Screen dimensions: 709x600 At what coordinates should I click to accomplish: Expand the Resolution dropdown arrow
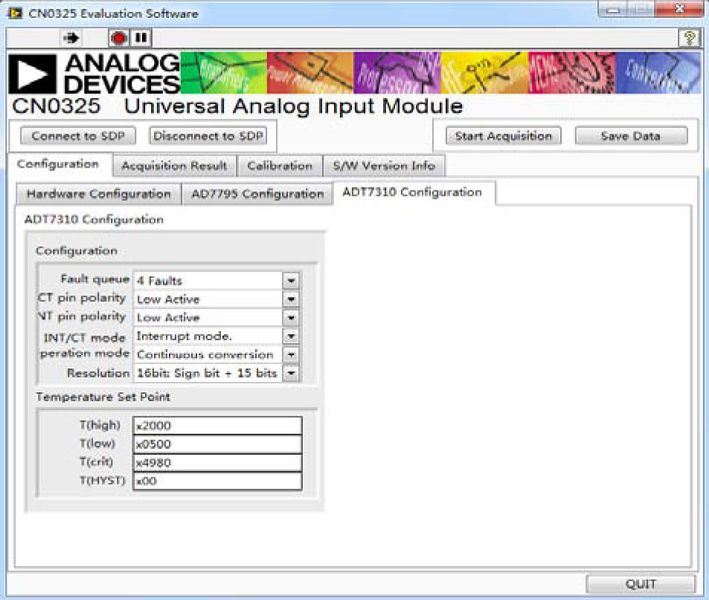click(291, 373)
